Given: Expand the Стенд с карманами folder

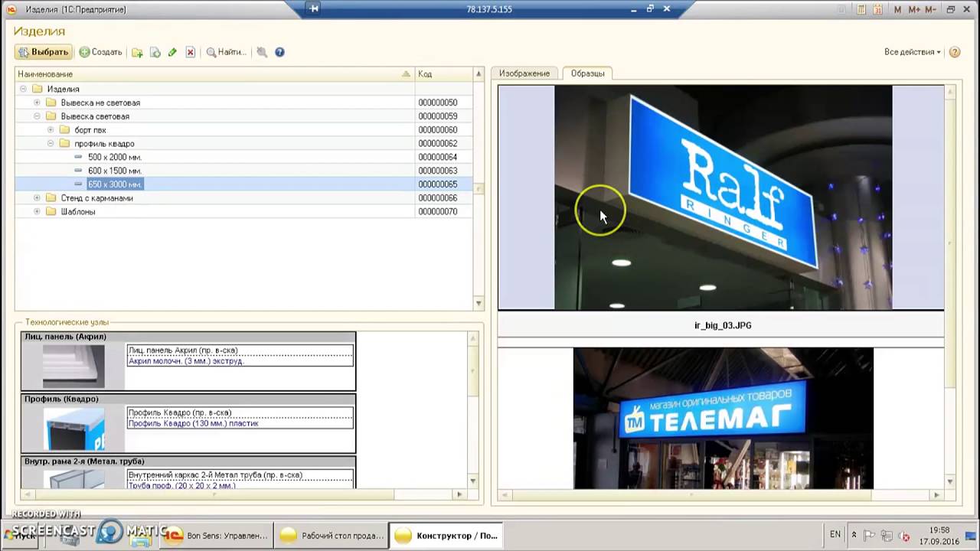Looking at the screenshot, I should (37, 198).
